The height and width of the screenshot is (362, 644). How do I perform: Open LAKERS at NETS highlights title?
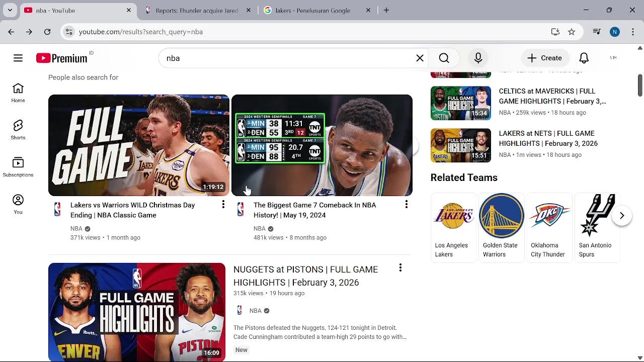coord(548,138)
